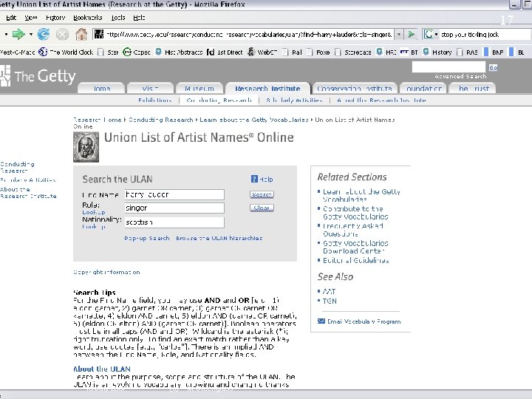Click the site favicon in the address bar

click(99, 34)
